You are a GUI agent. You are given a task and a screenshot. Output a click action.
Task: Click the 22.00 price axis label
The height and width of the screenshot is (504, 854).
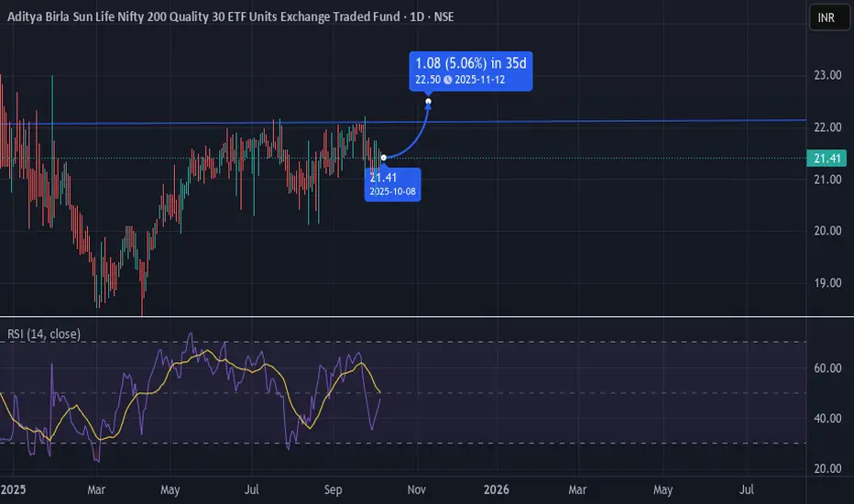pos(827,127)
